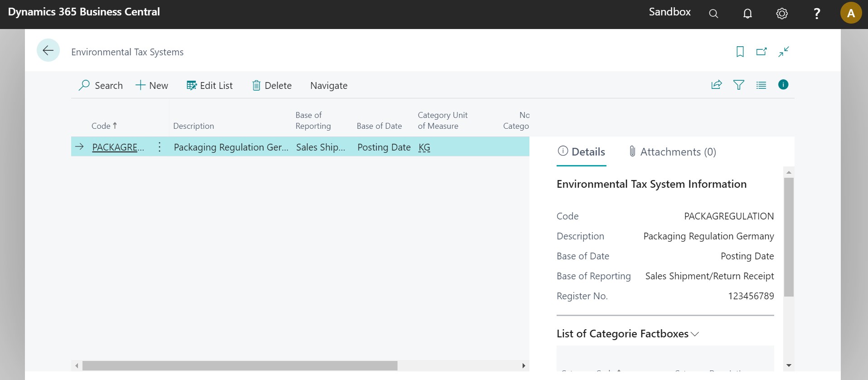This screenshot has height=380, width=868.
Task: Click the share icon
Action: (716, 85)
